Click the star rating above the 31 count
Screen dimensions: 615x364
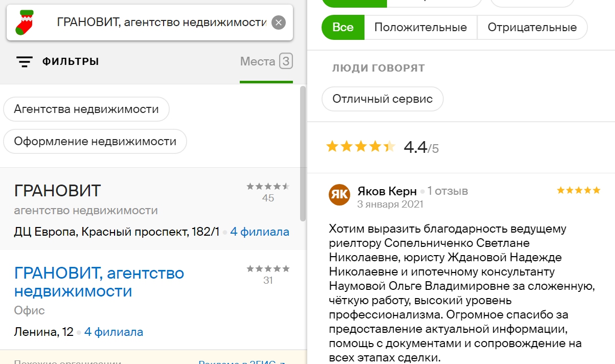[x=268, y=268]
